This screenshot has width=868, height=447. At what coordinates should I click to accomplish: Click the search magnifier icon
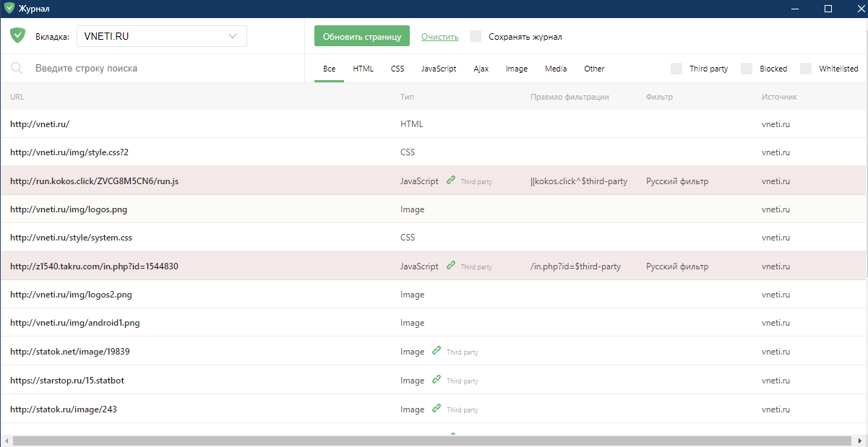17,69
